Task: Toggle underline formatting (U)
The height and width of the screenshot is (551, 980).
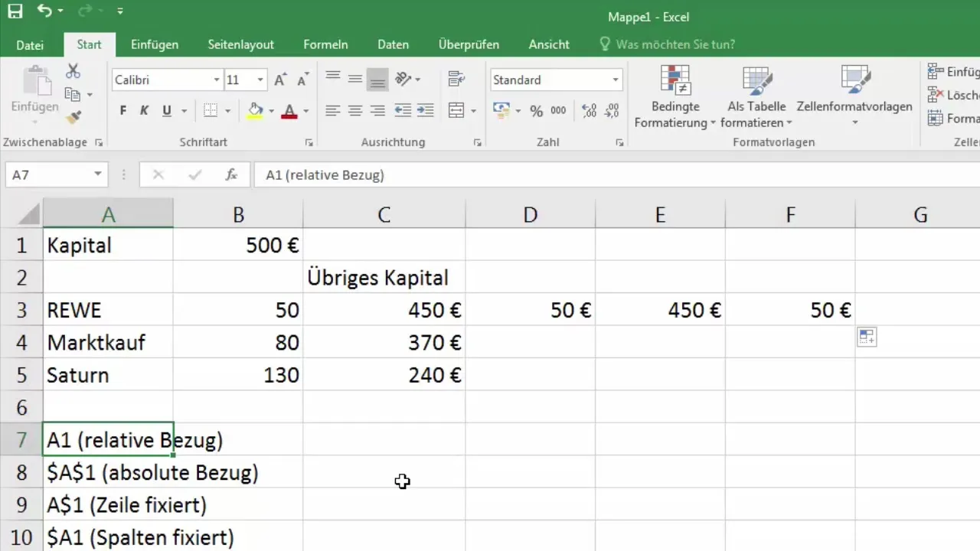Action: 167,111
